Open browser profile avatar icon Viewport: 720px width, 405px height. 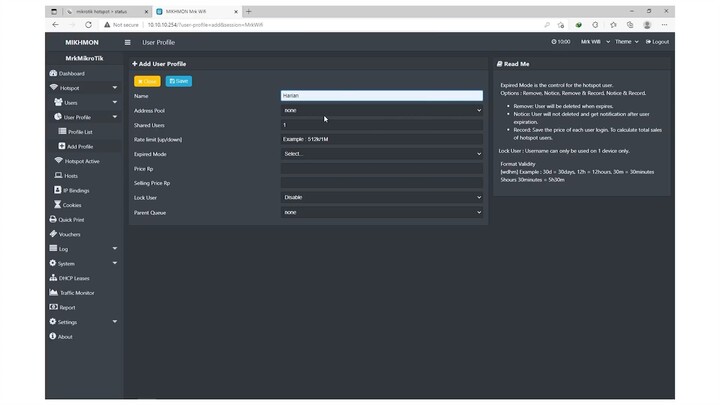click(647, 25)
